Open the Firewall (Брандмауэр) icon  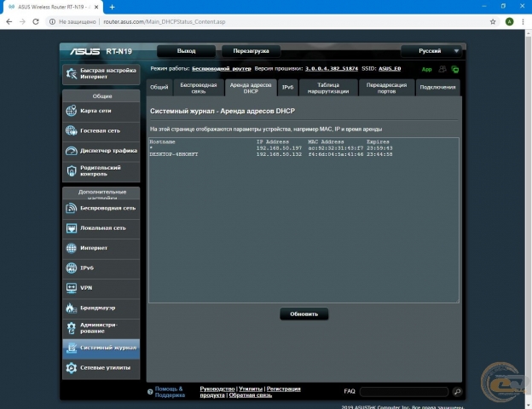[72, 308]
